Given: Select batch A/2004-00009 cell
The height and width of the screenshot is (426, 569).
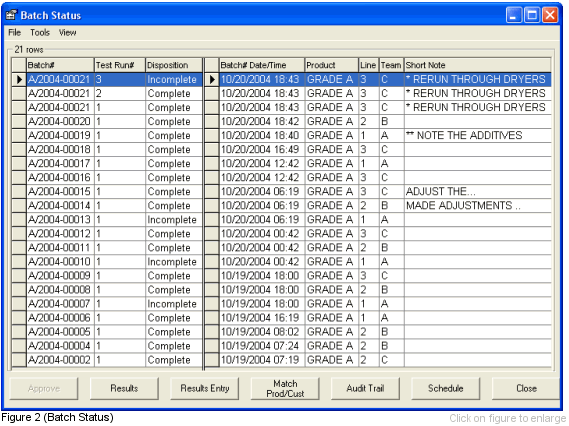Looking at the screenshot, I should (x=60, y=276).
